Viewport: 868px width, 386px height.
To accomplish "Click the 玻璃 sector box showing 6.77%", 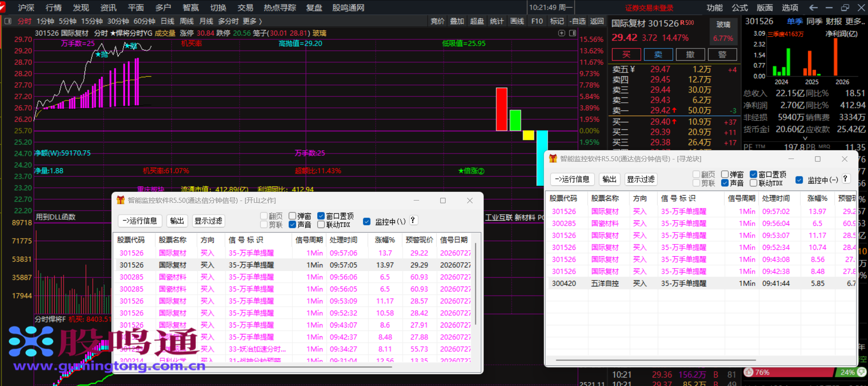I will [723, 31].
